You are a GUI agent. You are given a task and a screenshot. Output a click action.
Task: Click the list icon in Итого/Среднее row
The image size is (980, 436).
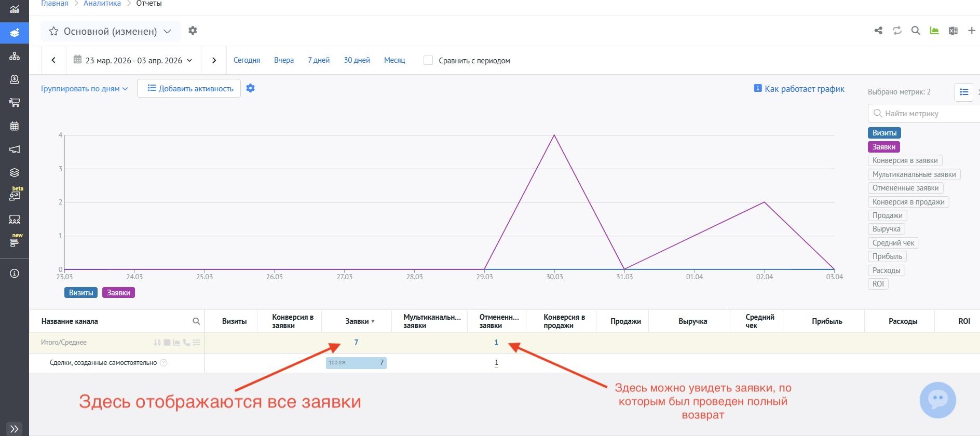click(x=196, y=343)
